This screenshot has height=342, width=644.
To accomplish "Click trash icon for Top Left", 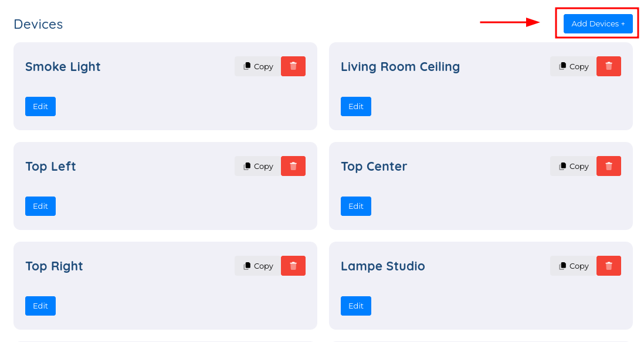I will tap(293, 166).
